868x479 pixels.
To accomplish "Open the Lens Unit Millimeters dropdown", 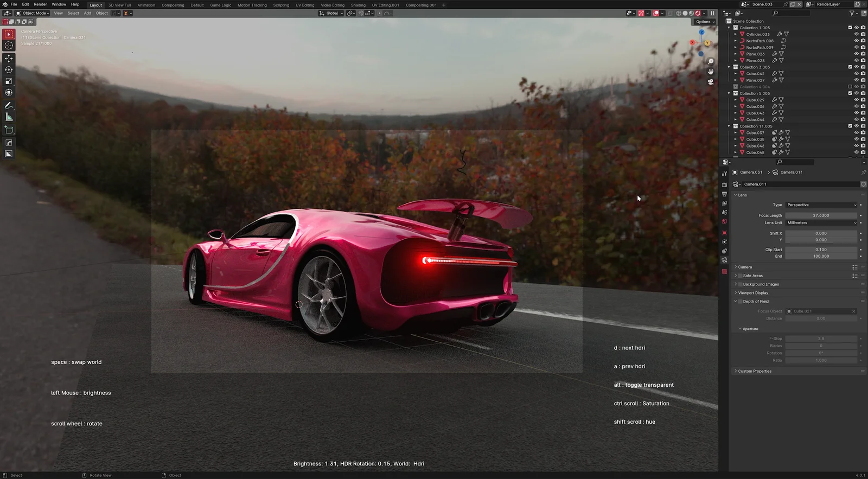I will coord(821,223).
